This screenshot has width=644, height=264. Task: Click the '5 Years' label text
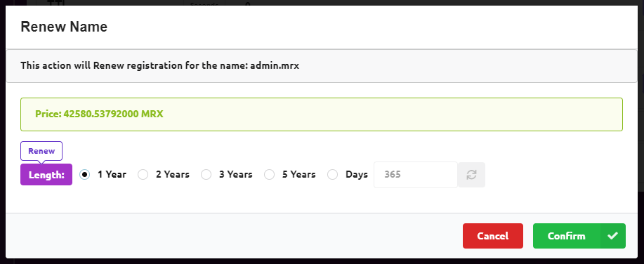[299, 175]
